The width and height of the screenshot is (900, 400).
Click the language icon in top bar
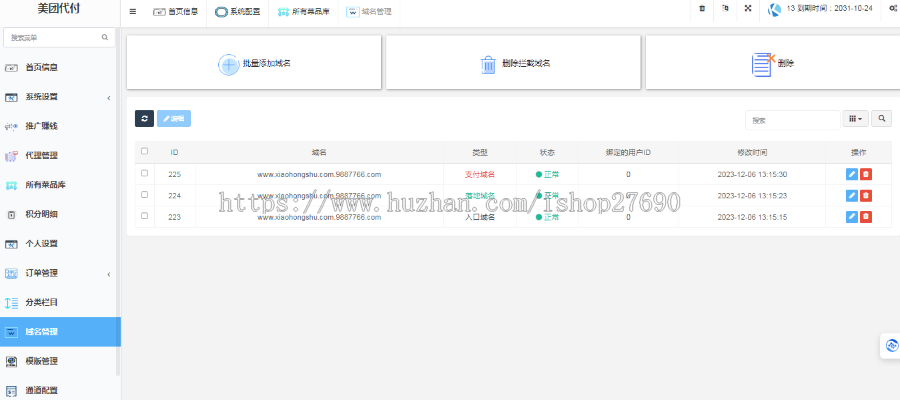click(x=726, y=9)
